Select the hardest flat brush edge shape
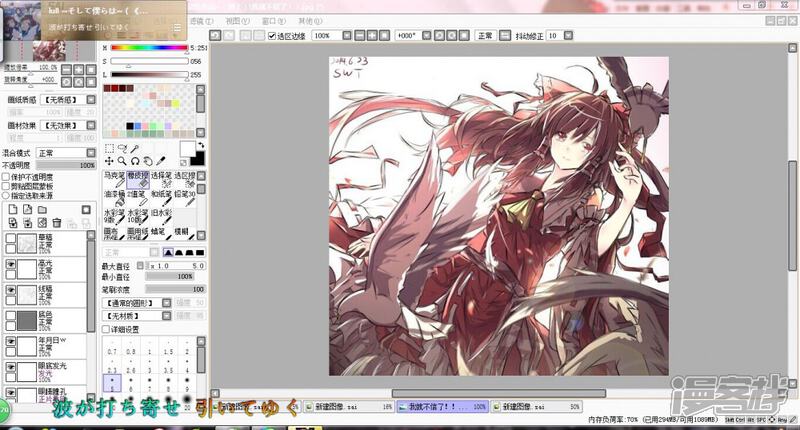The image size is (800, 430). 200,252
